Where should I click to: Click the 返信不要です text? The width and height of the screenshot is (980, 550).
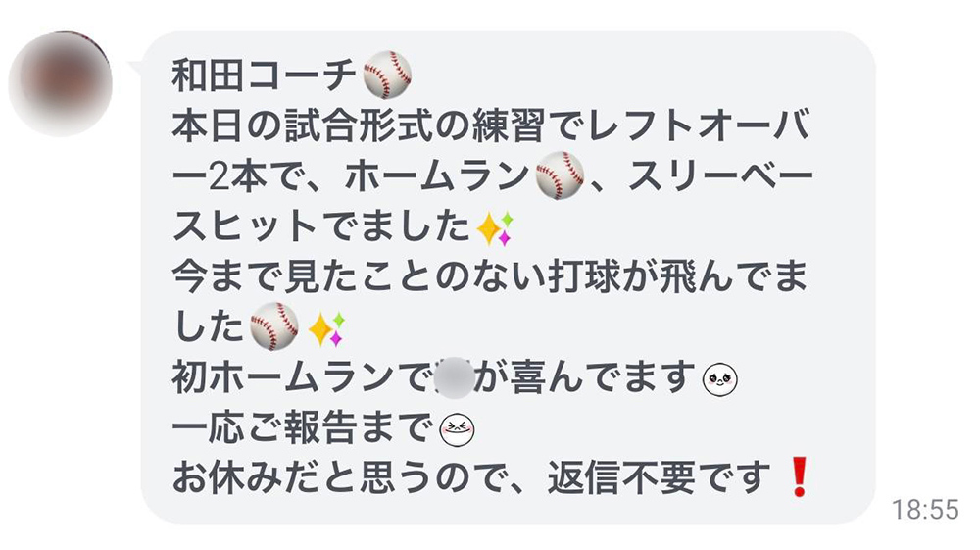pyautogui.click(x=659, y=478)
